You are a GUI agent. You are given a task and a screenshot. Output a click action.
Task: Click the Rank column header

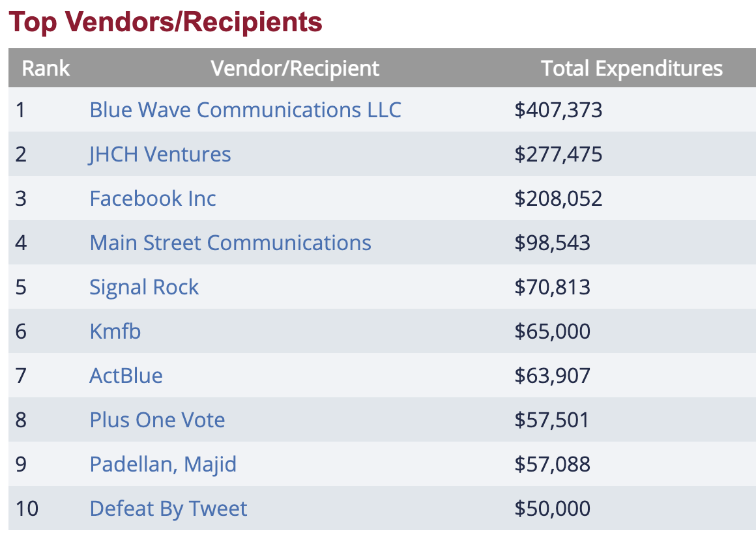(46, 68)
